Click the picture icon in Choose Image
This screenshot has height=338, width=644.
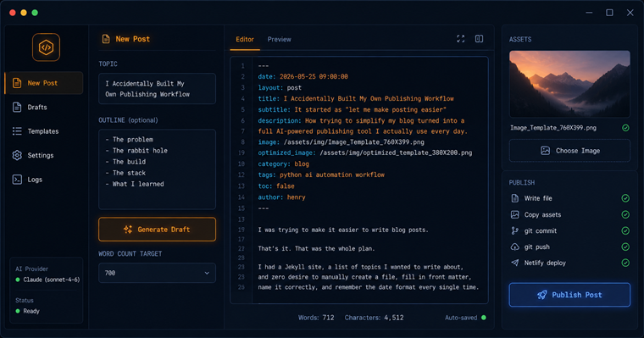545,151
